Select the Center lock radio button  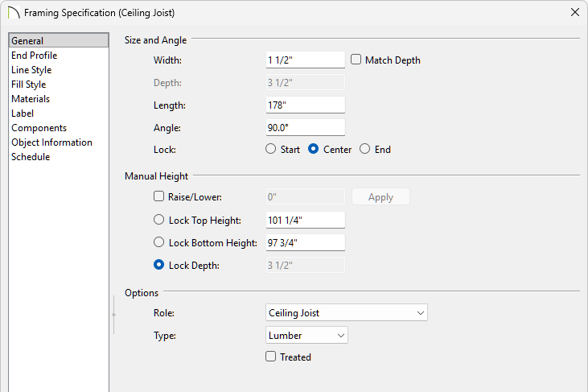click(314, 149)
